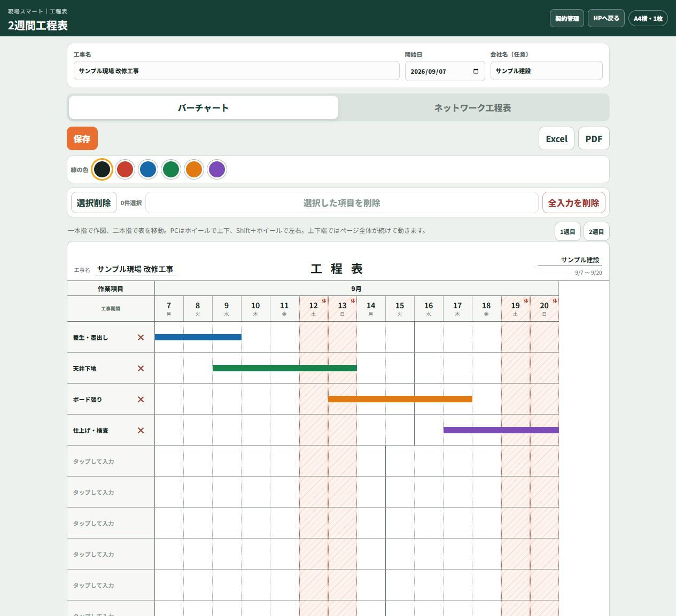Image resolution: width=676 pixels, height=616 pixels.
Task: Jump to 1週目 view
Action: (x=568, y=231)
